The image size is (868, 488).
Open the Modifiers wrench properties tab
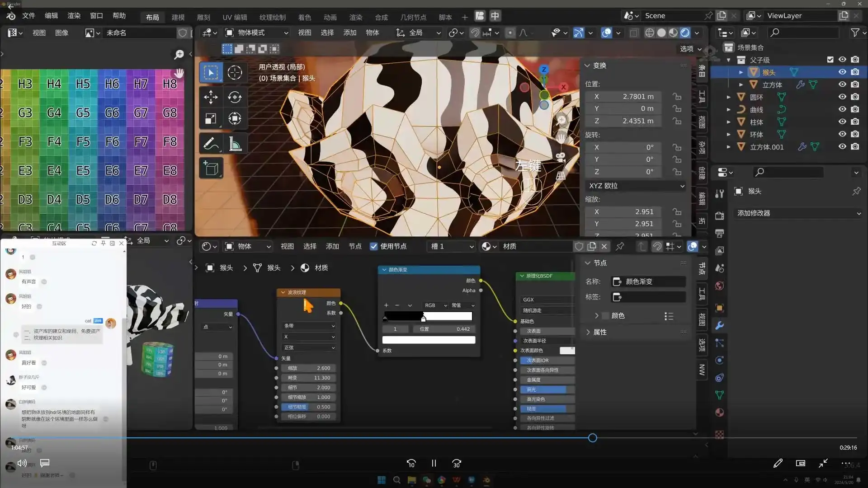719,325
